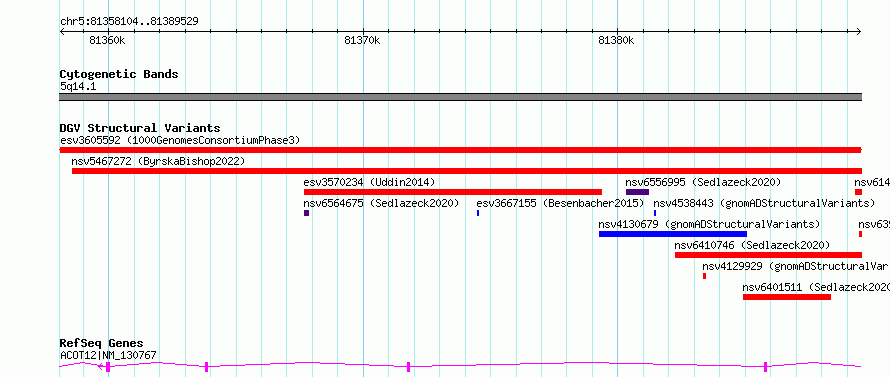Click the esv3667155 small blue marker

pyautogui.click(x=478, y=213)
